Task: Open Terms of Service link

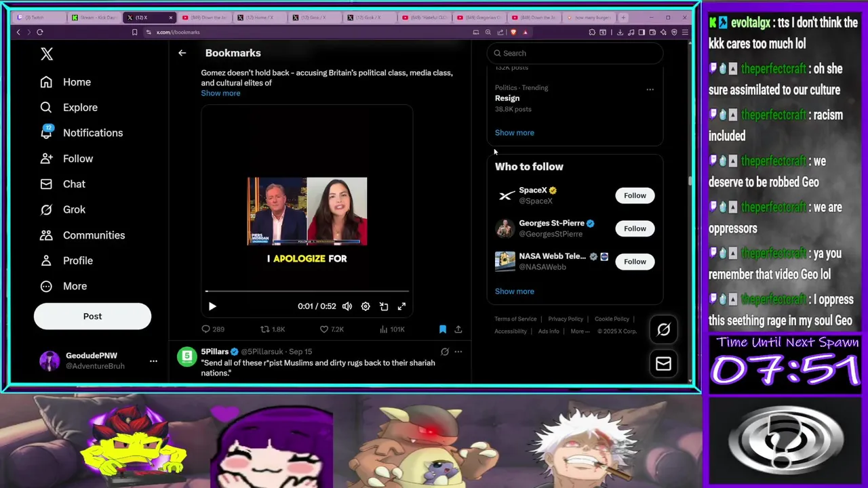Action: (x=515, y=319)
